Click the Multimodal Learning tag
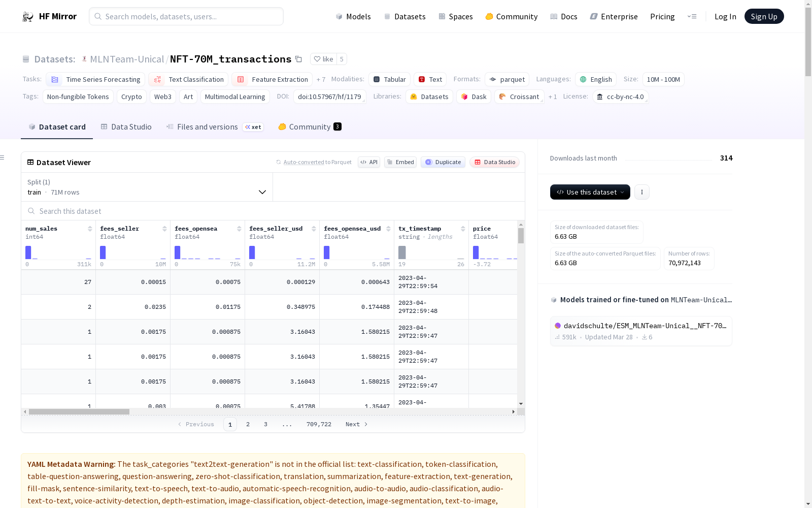812x508 pixels. (235, 97)
